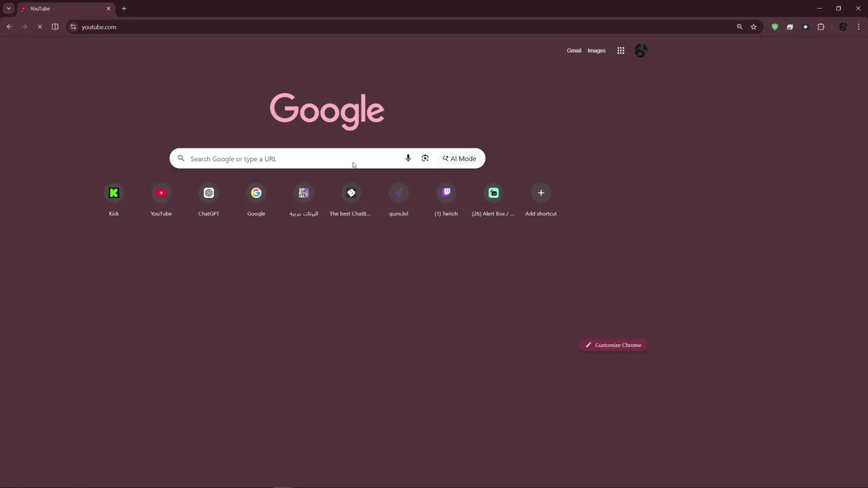Click the AI Mode button
Image resolution: width=868 pixels, height=488 pixels.
(460, 159)
